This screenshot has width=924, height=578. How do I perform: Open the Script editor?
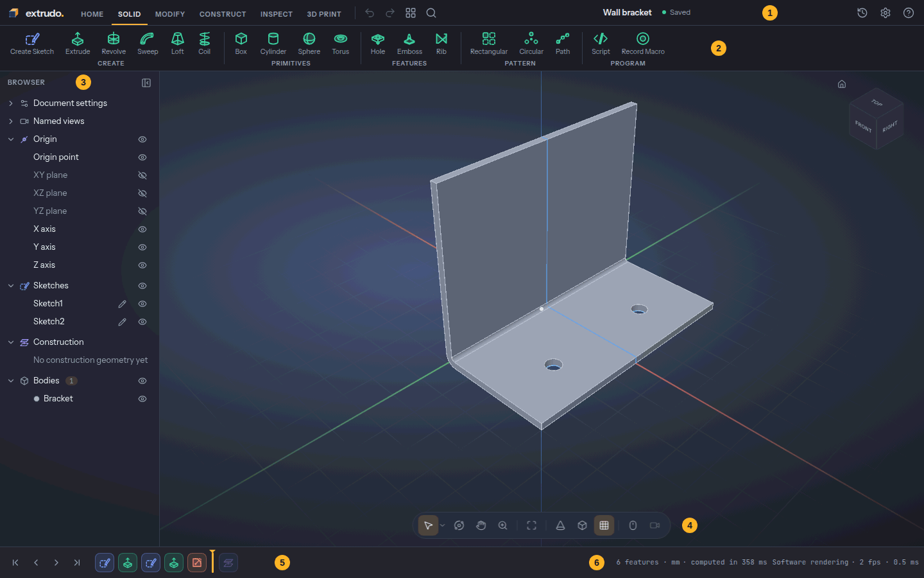(601, 44)
